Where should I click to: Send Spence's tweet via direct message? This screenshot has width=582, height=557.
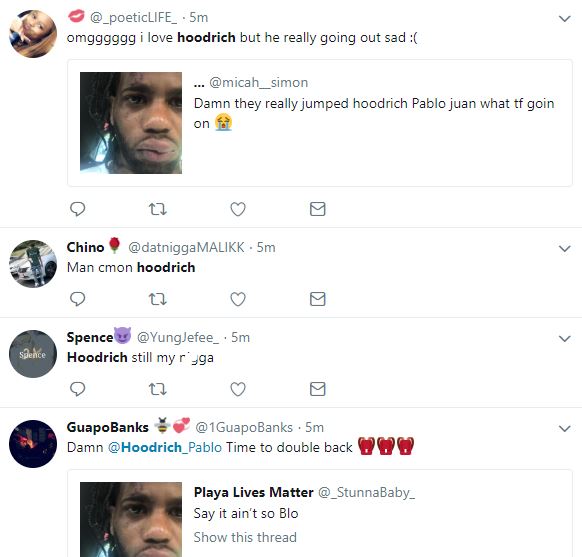click(318, 389)
